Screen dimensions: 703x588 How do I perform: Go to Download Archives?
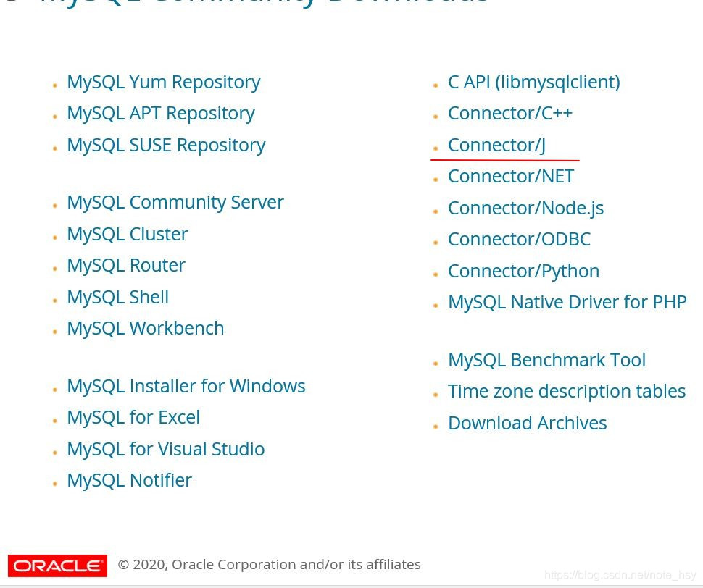528,424
